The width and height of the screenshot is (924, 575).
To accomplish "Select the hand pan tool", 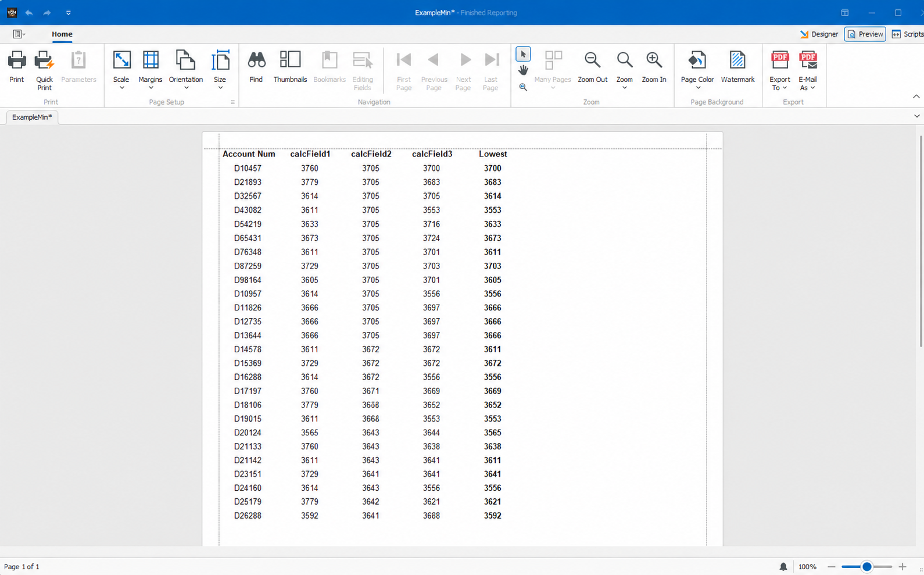I will pyautogui.click(x=523, y=70).
